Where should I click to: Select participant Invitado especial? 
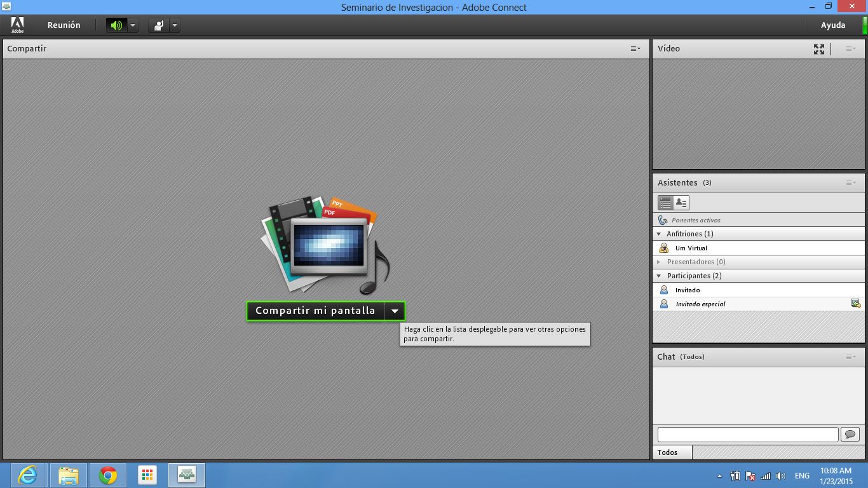[759, 304]
